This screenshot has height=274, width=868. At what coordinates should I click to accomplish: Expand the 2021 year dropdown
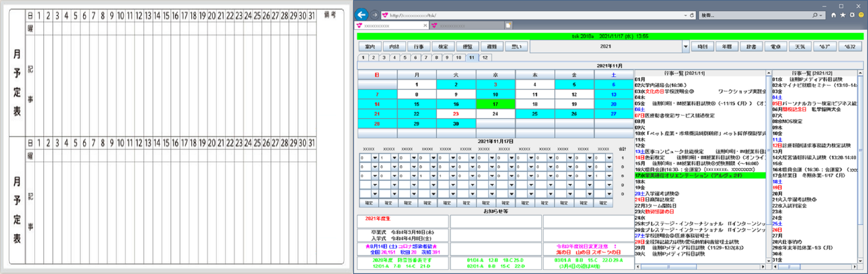(x=685, y=47)
